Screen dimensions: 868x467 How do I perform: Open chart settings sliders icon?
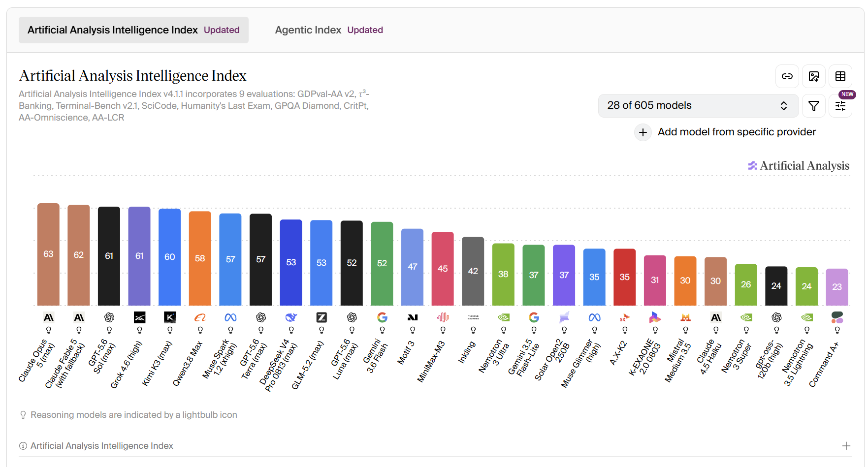(840, 106)
